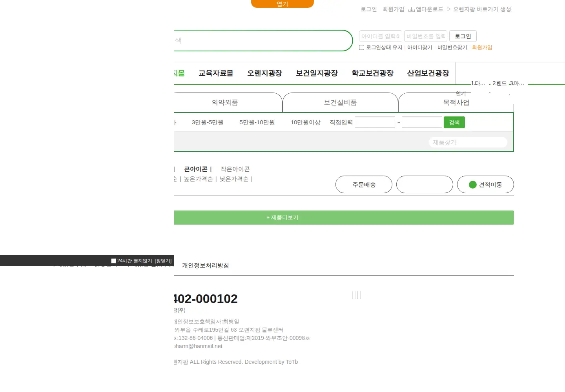
Task: Select 작은아이콘 view mode
Action: (x=235, y=169)
